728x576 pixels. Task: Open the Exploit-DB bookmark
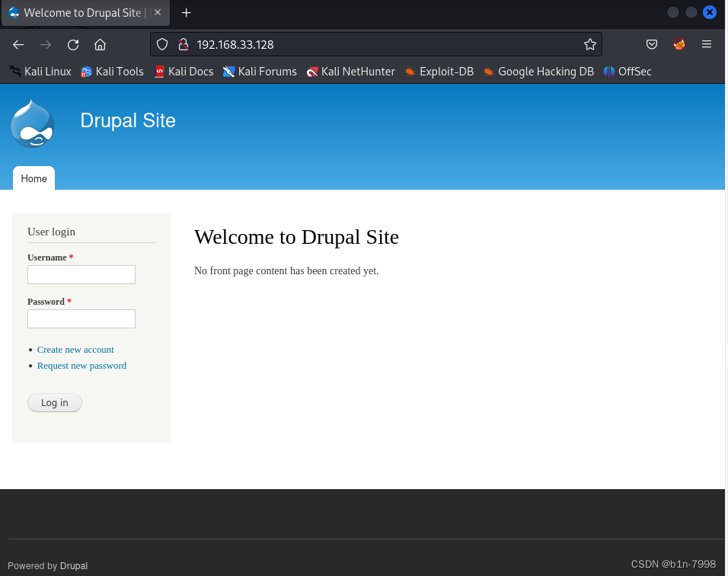(x=439, y=72)
